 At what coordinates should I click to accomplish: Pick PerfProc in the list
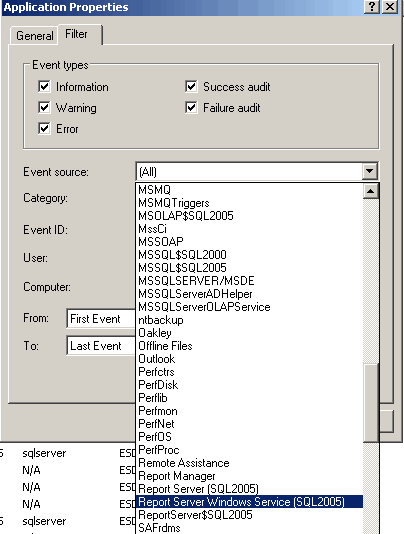point(250,450)
